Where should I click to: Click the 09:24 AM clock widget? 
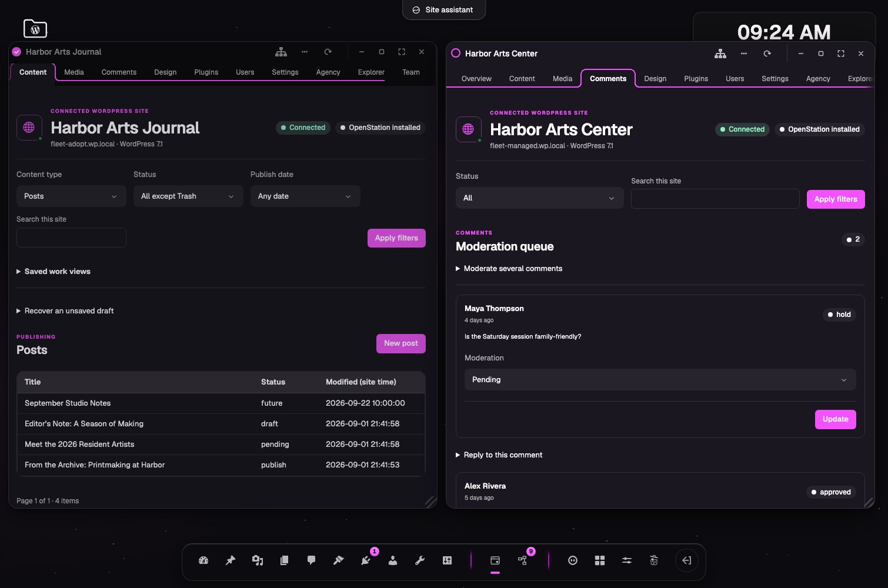784,32
